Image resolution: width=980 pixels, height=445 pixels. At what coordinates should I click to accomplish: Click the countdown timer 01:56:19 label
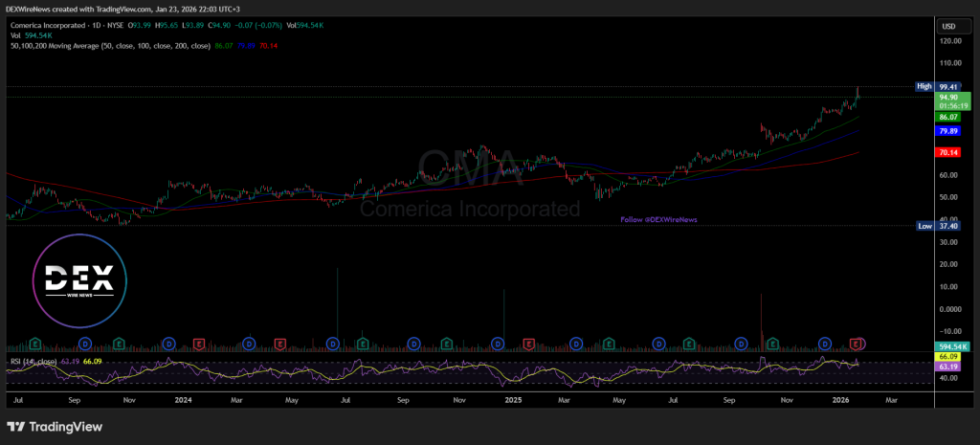pyautogui.click(x=953, y=106)
